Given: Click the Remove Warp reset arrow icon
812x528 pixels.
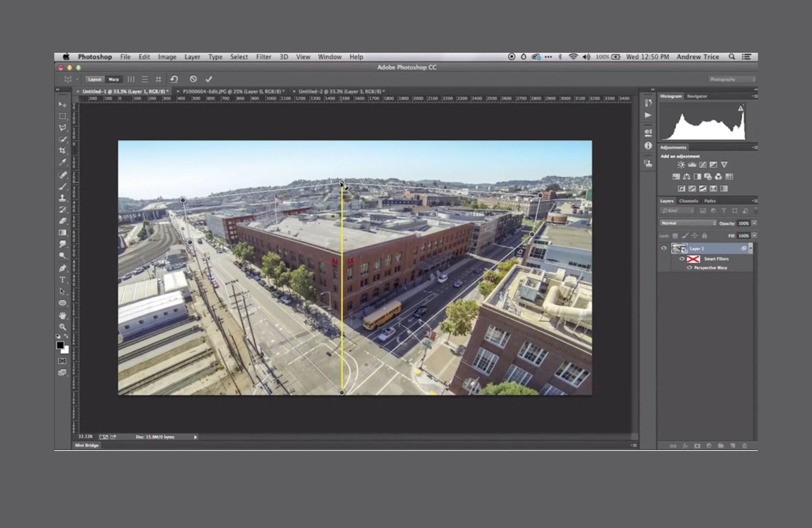Looking at the screenshot, I should point(174,79).
